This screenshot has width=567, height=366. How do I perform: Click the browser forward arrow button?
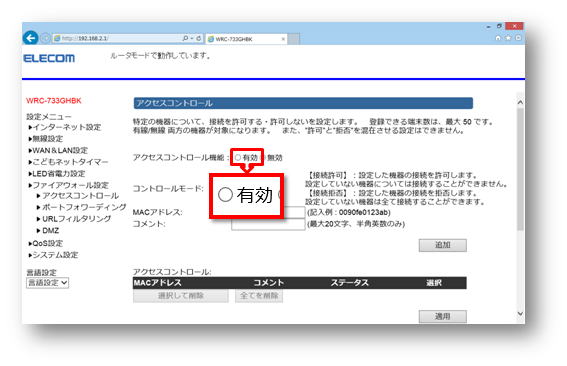point(45,38)
